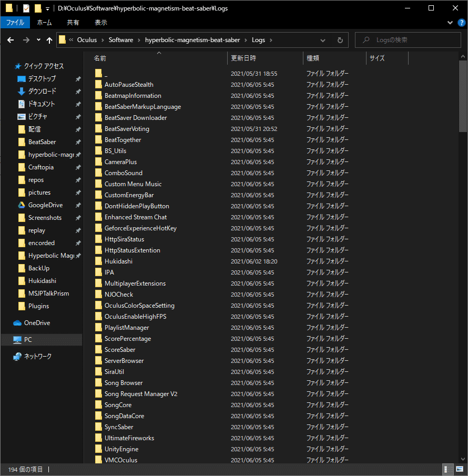Open Explorer help question mark icon
Viewport: 468px width, 476px height.
point(461,23)
